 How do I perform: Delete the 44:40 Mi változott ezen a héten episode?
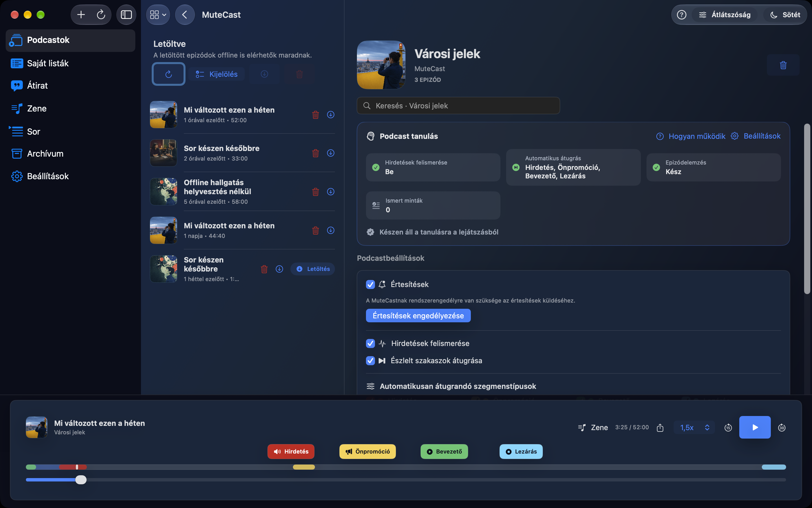pyautogui.click(x=315, y=231)
